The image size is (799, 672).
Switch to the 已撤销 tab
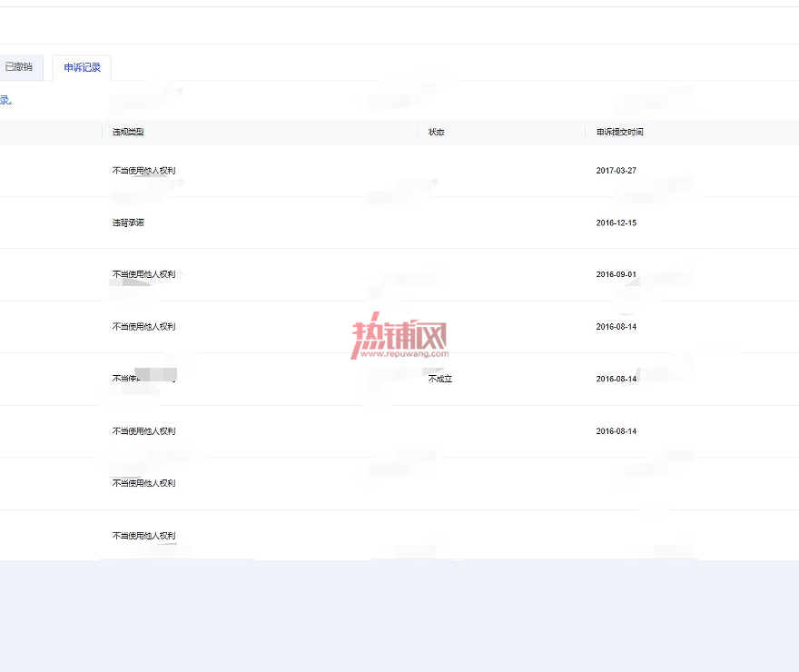point(19,66)
